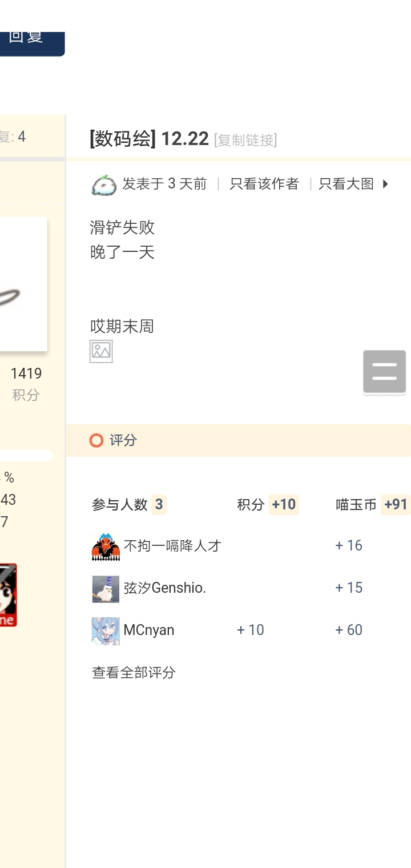Open MCnyan's avatar image

tap(106, 631)
